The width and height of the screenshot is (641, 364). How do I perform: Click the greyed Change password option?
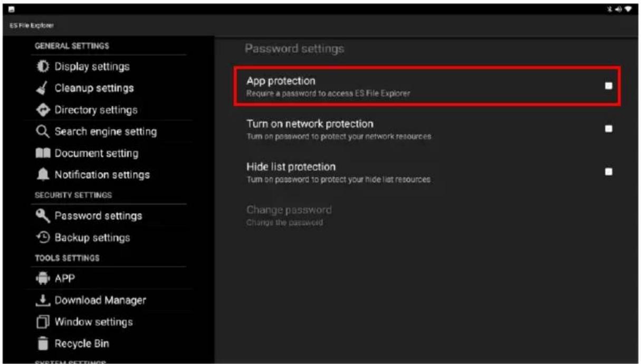[289, 215]
